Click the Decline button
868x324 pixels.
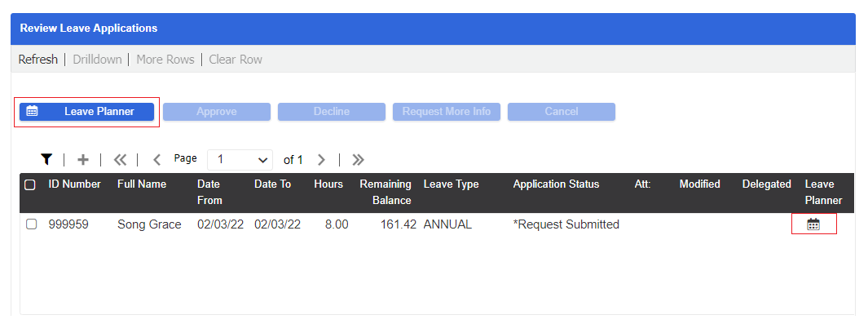[332, 111]
